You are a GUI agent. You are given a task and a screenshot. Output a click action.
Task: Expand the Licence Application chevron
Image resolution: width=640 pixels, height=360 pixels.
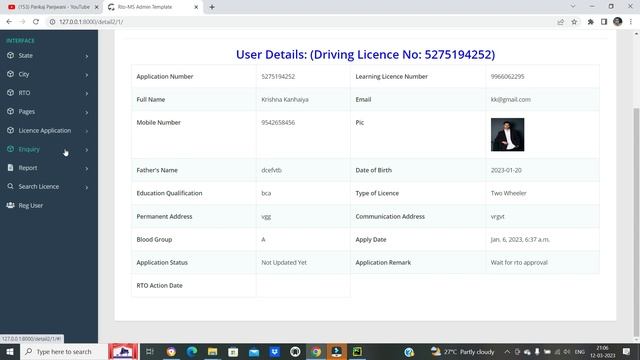[x=87, y=131]
